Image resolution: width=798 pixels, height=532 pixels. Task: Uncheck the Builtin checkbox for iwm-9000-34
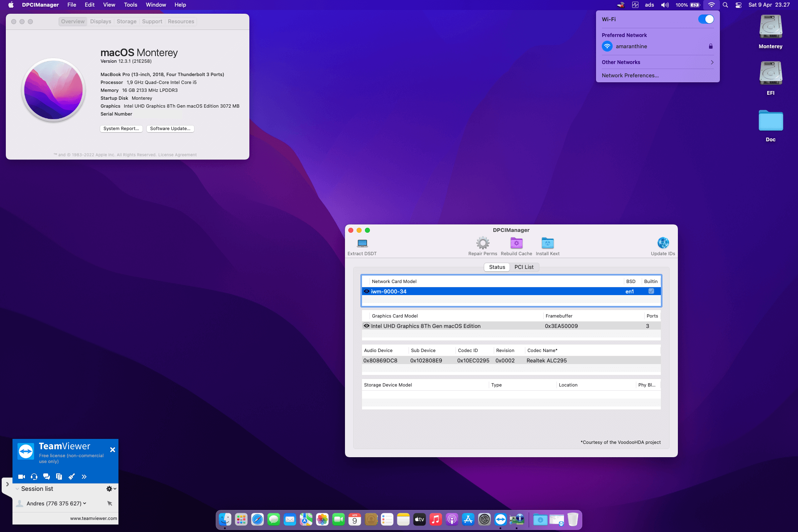click(651, 291)
